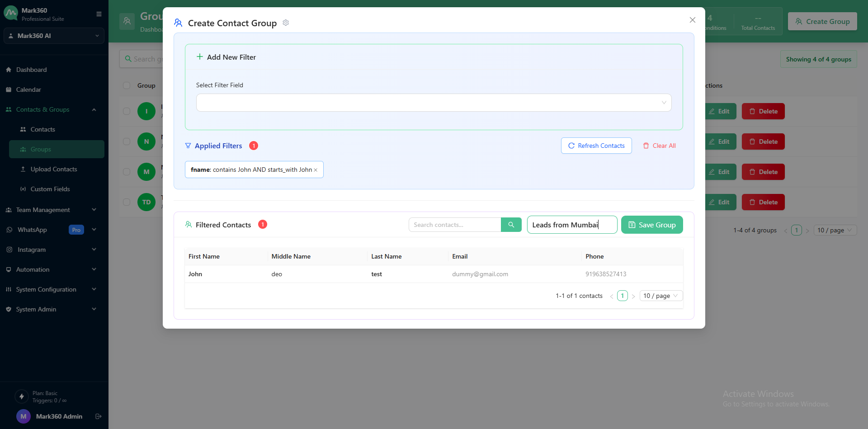Collapse sidebar using hamburger menu icon
The height and width of the screenshot is (429, 868).
(x=99, y=14)
